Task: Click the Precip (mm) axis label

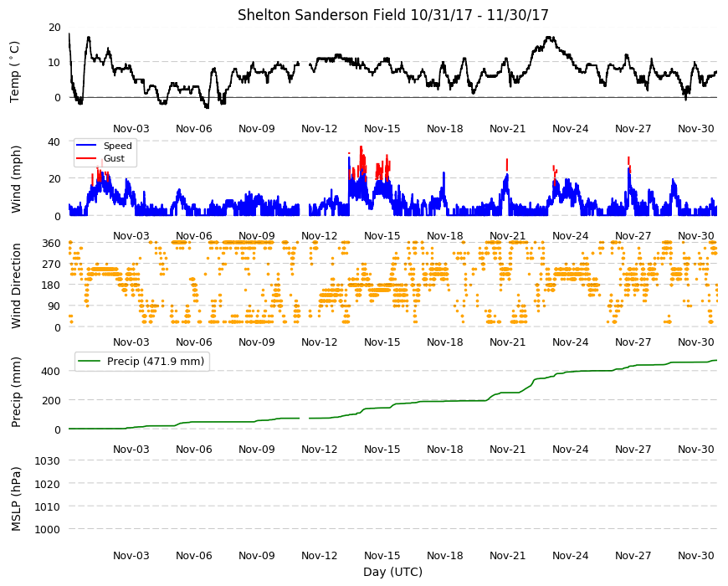Action: pyautogui.click(x=16, y=392)
